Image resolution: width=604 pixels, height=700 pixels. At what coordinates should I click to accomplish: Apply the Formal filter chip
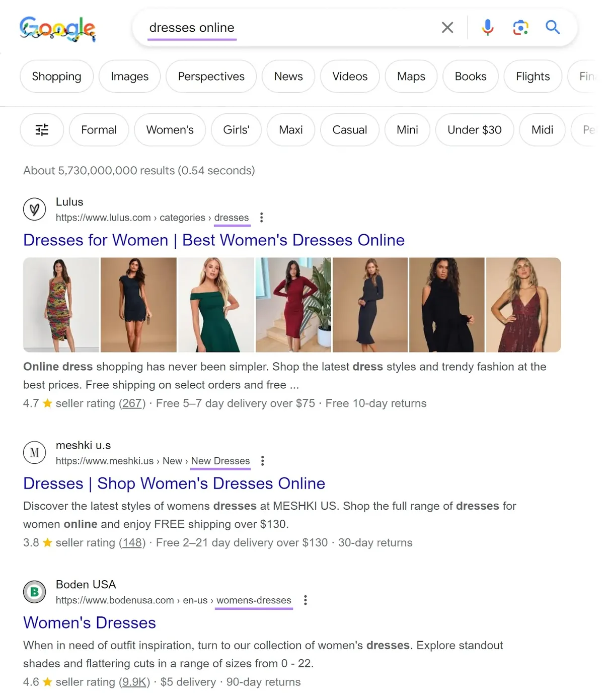[99, 130]
